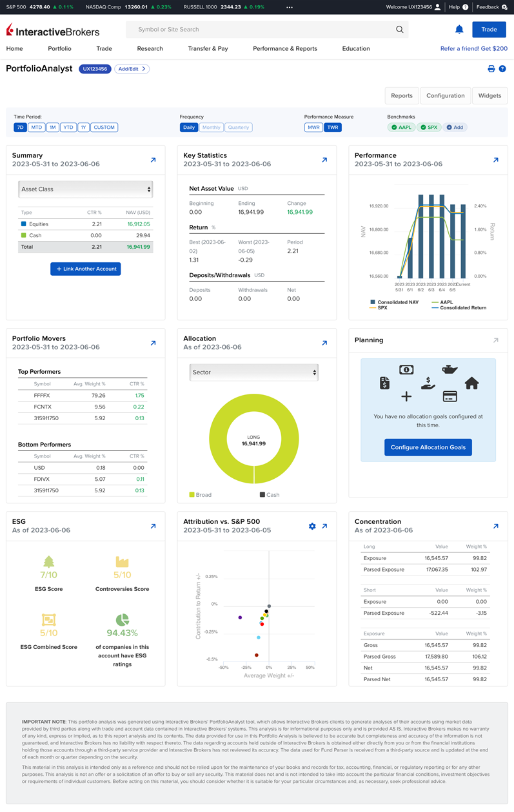Click the Link Another Account button
Viewport: 514px width, 812px height.
(x=86, y=269)
